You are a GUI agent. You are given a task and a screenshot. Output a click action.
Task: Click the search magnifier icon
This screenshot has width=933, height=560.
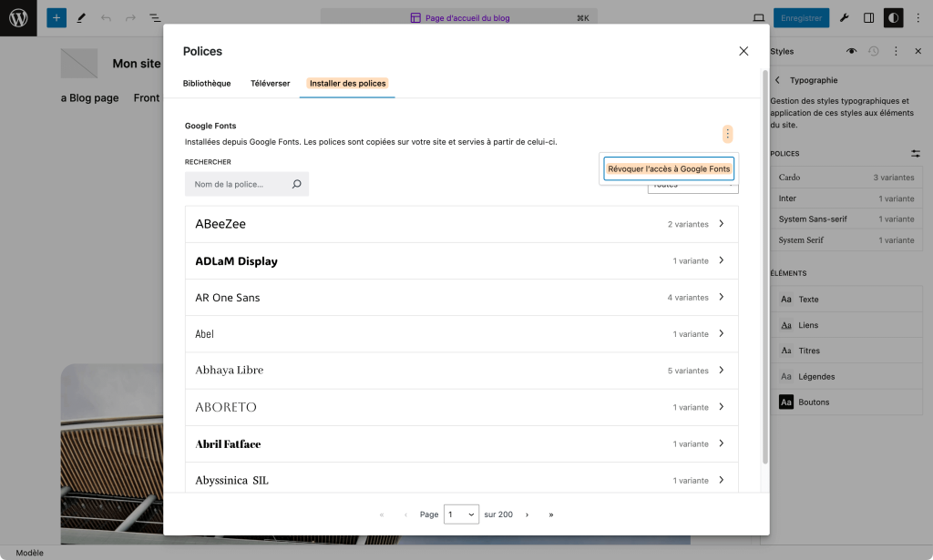pos(296,184)
